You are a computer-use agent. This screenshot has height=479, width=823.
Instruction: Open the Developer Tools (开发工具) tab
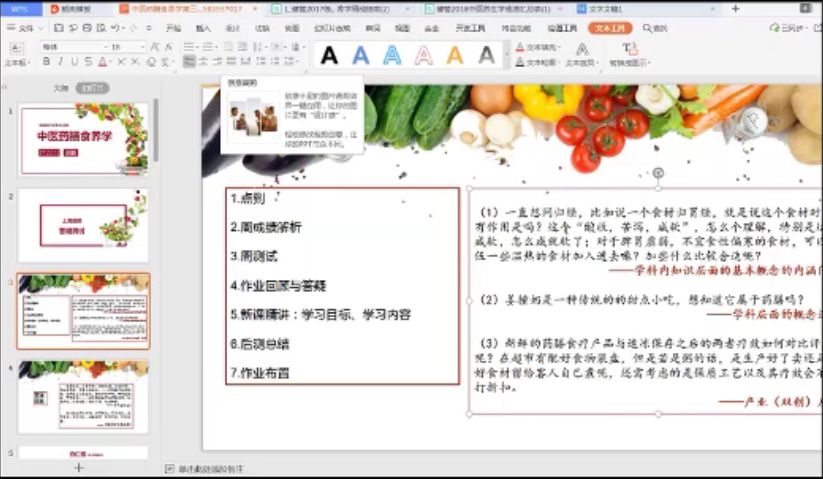pyautogui.click(x=470, y=28)
